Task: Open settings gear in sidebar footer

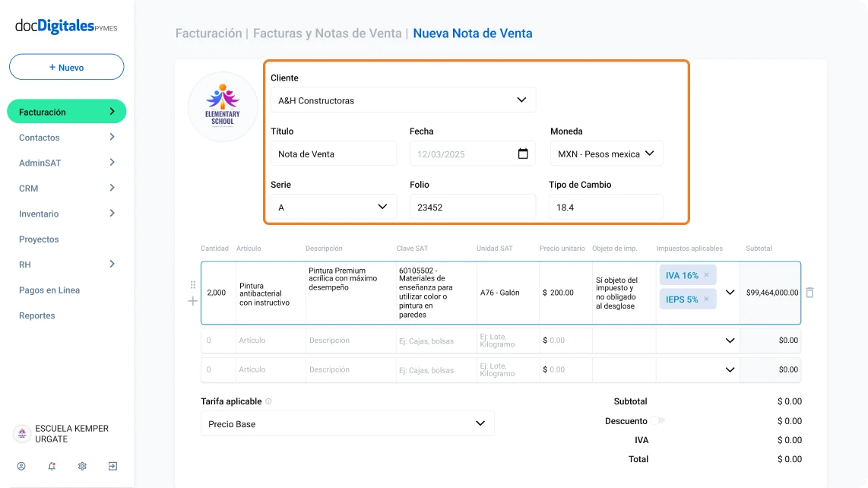Action: [x=82, y=466]
